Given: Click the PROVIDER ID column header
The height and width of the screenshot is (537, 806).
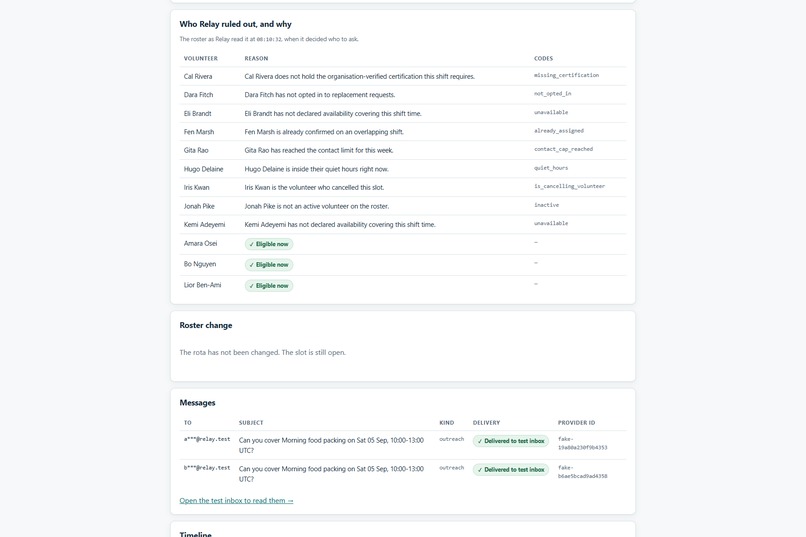Looking at the screenshot, I should (576, 423).
